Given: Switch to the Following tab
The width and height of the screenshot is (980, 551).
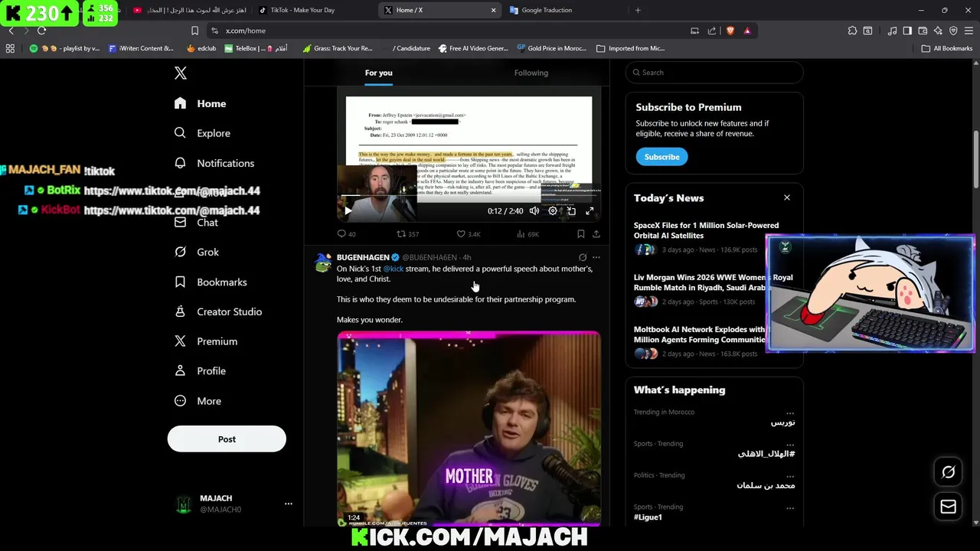Looking at the screenshot, I should pyautogui.click(x=531, y=73).
